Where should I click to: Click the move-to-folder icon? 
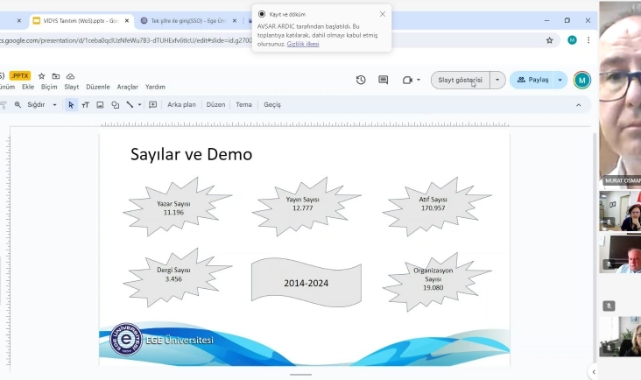(56, 76)
